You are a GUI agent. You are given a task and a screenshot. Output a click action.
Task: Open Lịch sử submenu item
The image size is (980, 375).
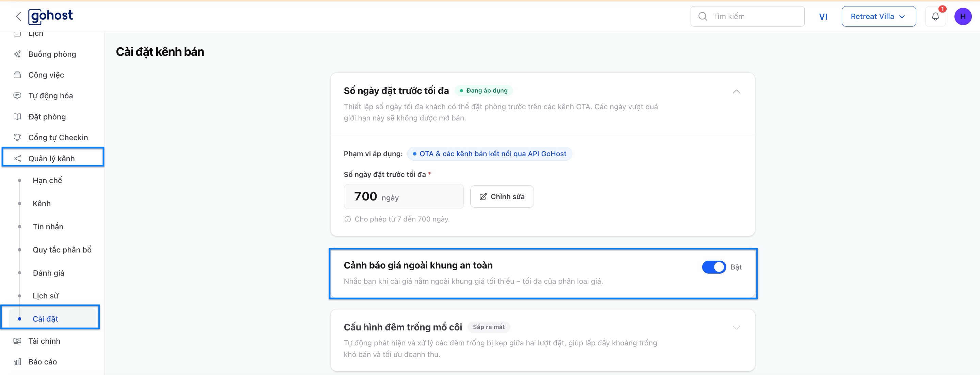tap(45, 296)
